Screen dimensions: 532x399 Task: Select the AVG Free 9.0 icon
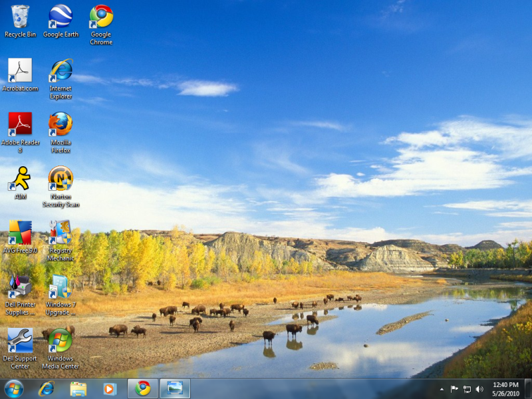tap(20, 233)
